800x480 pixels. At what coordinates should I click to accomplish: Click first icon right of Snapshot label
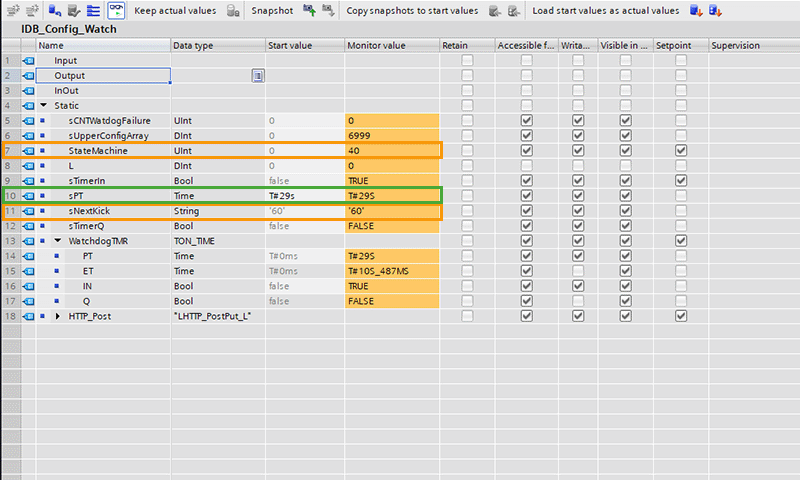click(x=309, y=11)
